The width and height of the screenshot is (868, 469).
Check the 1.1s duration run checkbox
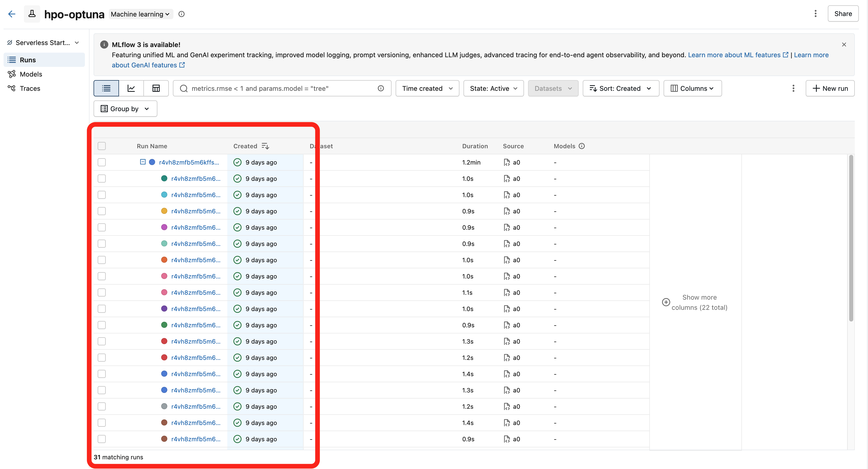[x=102, y=292]
